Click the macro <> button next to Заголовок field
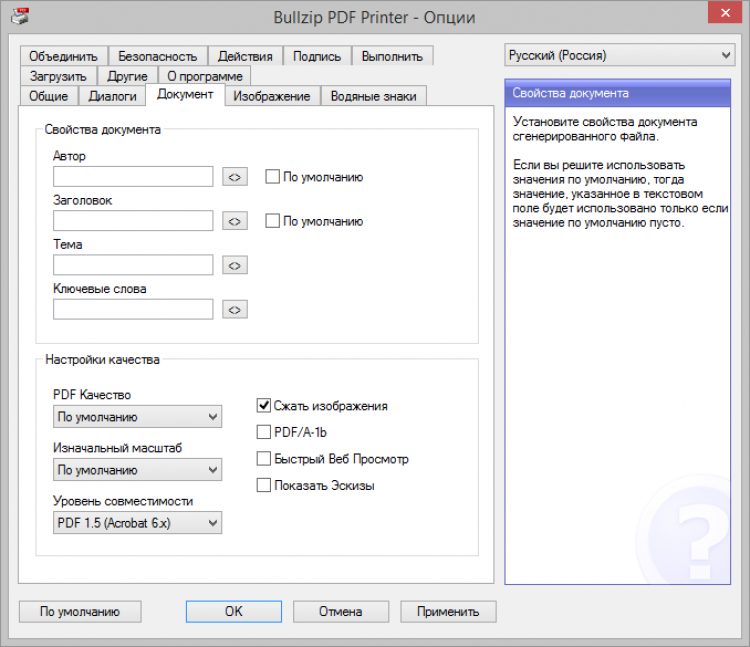Screen dimensions: 750x647 click(x=235, y=221)
